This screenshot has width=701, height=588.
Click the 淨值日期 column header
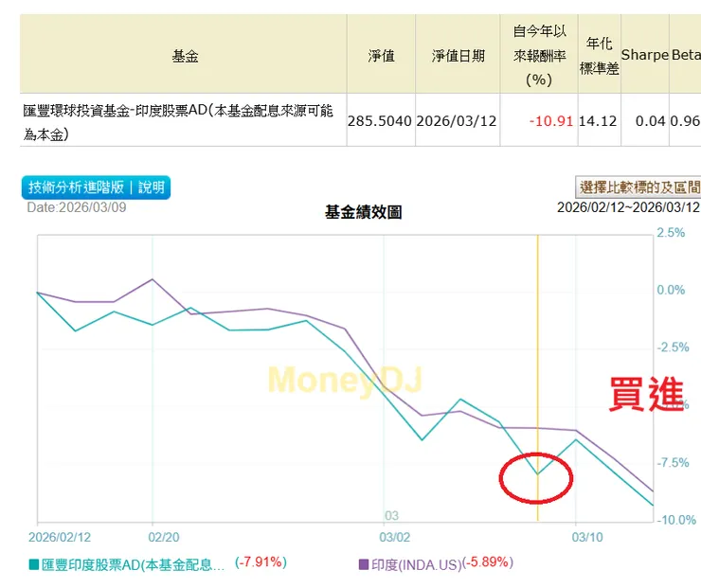pos(458,56)
